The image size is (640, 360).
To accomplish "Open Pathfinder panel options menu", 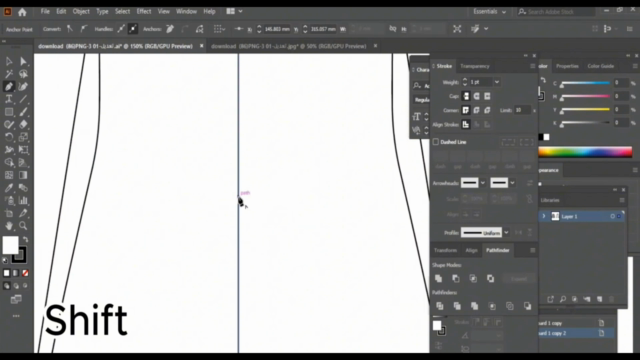I will 532,250.
